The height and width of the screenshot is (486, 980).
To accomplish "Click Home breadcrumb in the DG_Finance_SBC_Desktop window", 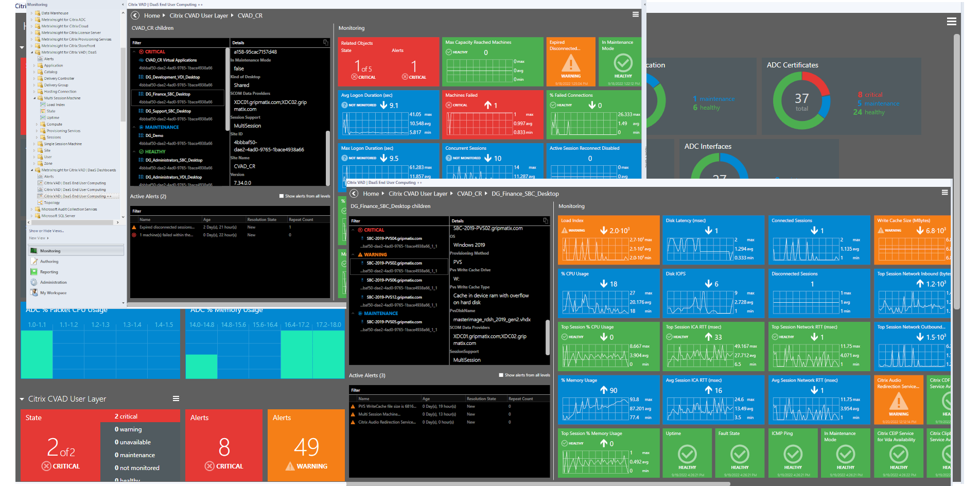I will (x=371, y=194).
